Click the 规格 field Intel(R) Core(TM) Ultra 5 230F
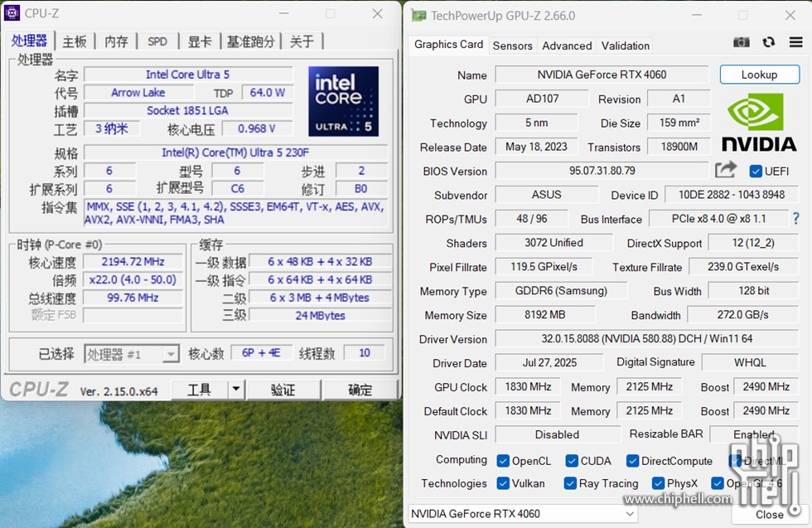The image size is (812, 528). (235, 153)
